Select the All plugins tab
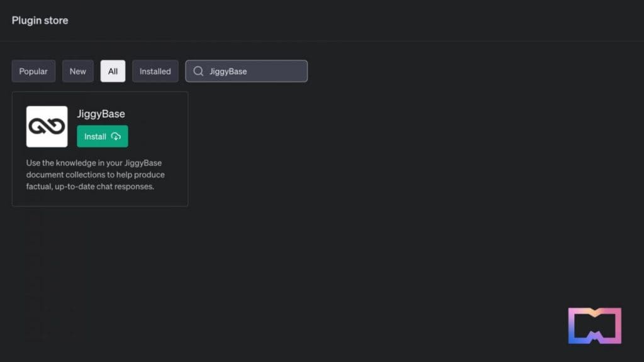Image resolution: width=644 pixels, height=362 pixels. pyautogui.click(x=113, y=72)
